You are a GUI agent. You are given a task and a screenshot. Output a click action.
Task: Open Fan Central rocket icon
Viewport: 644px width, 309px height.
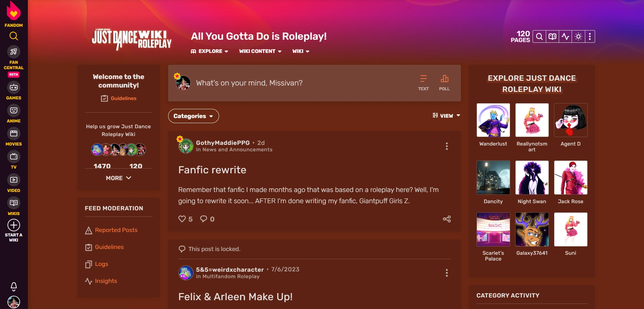14,52
